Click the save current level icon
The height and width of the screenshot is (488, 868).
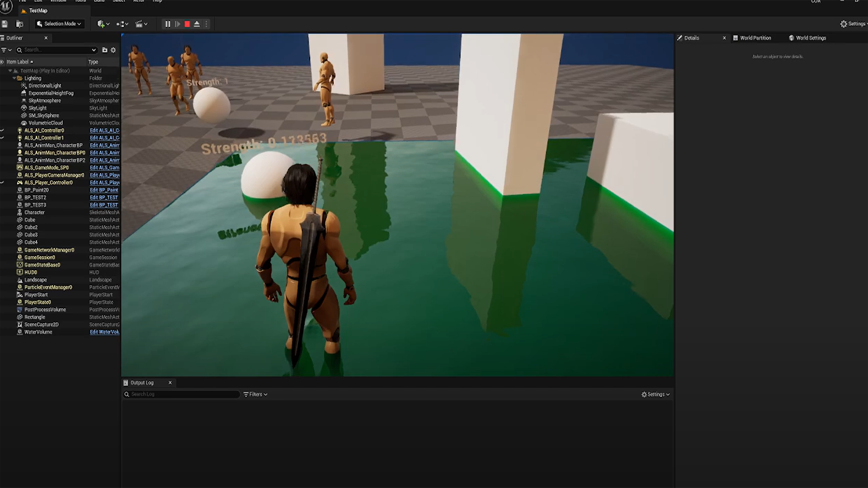point(5,24)
